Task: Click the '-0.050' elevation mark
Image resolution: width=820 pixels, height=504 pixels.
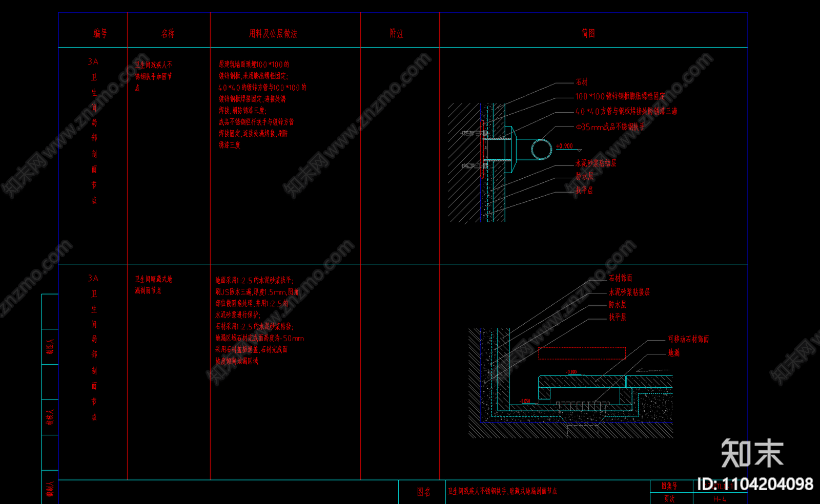Action: [525, 401]
